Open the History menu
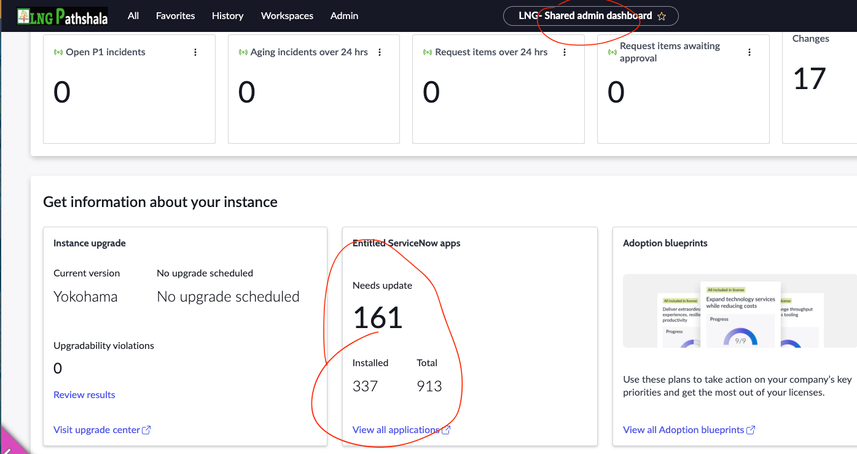 point(227,16)
